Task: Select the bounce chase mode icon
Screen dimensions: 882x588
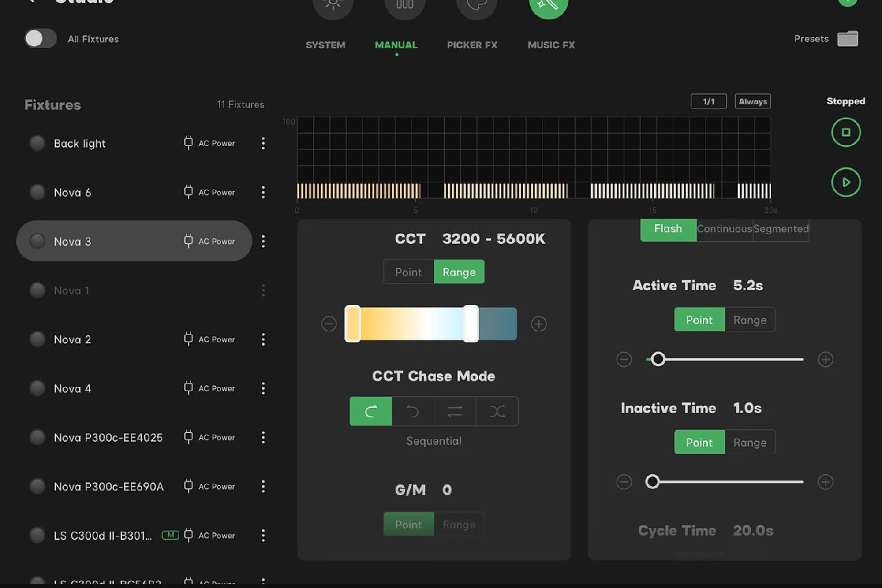Action: click(x=455, y=411)
